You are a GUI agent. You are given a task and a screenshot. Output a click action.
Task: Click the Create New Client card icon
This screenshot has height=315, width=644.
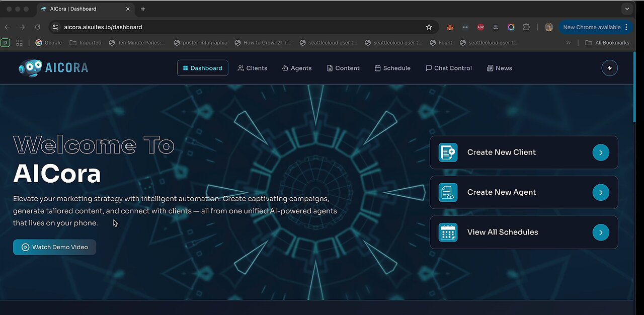tap(448, 152)
